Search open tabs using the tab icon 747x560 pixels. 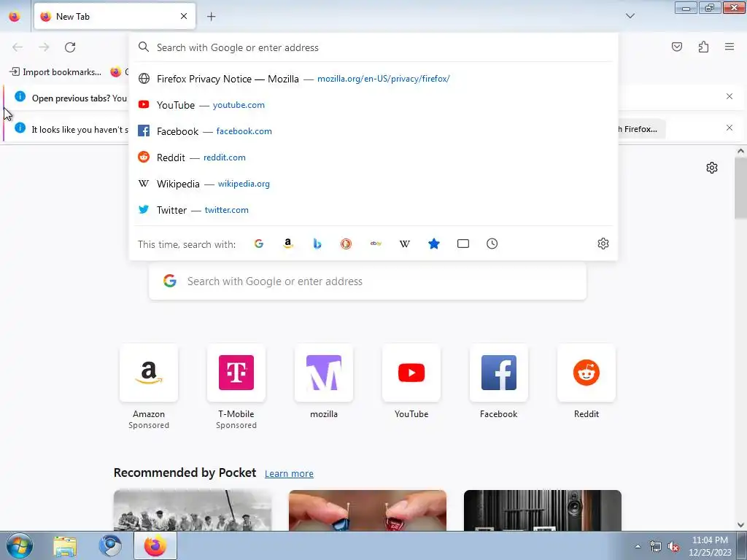(x=463, y=244)
